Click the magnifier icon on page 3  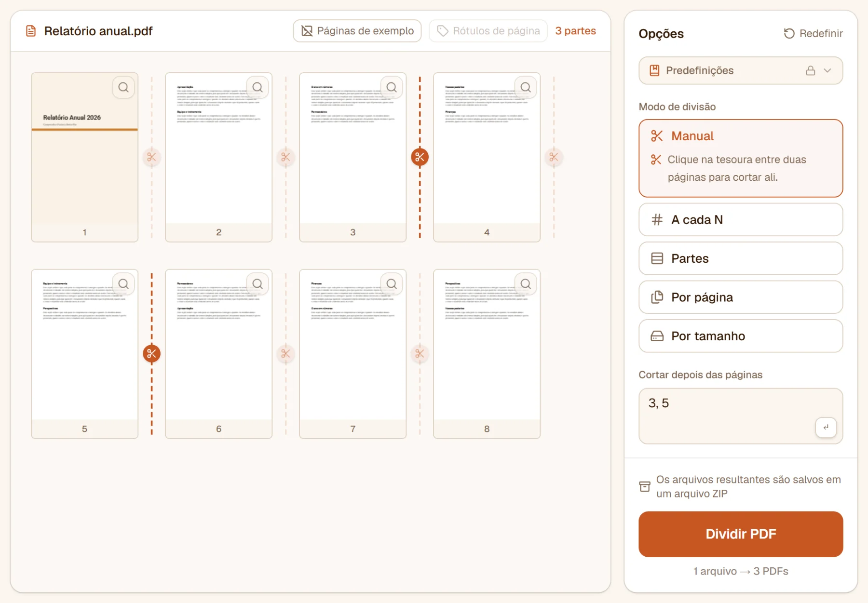pyautogui.click(x=392, y=87)
